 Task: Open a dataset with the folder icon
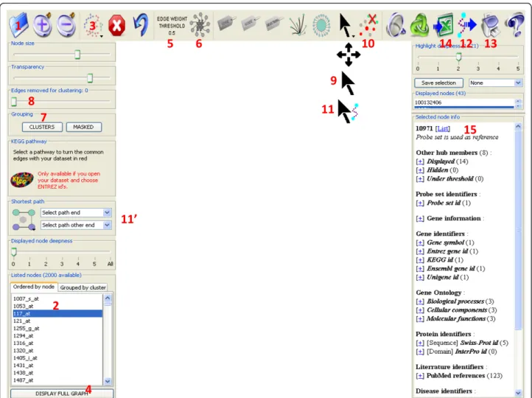(x=18, y=25)
